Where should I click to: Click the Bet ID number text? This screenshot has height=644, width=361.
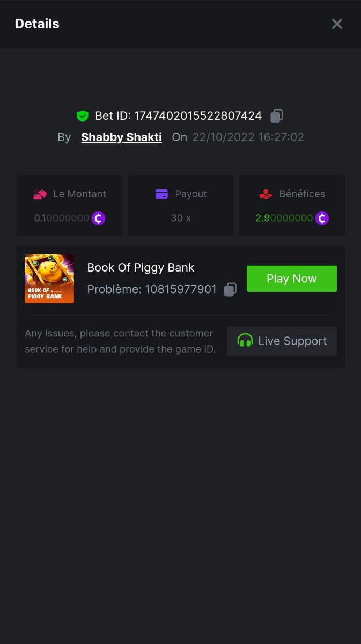[x=197, y=115]
